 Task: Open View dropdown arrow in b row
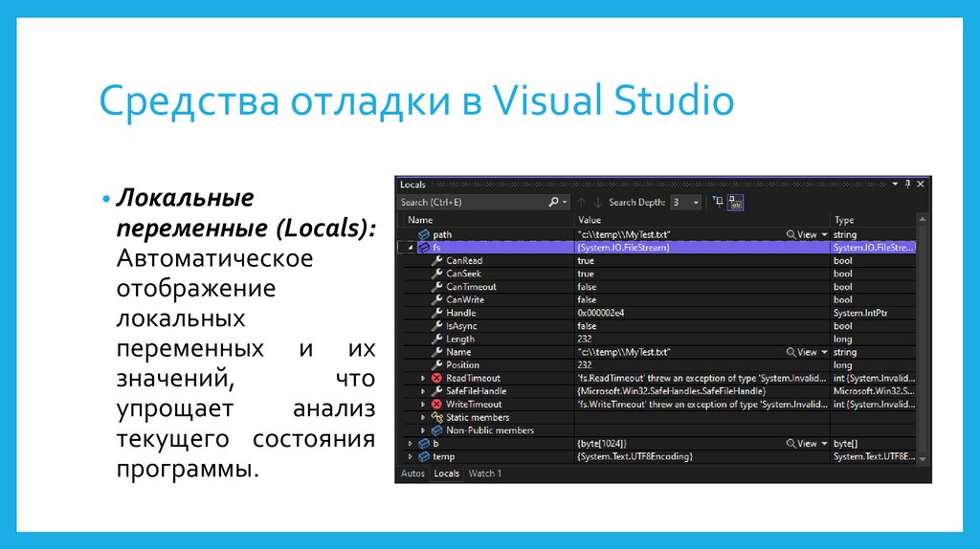(824, 444)
